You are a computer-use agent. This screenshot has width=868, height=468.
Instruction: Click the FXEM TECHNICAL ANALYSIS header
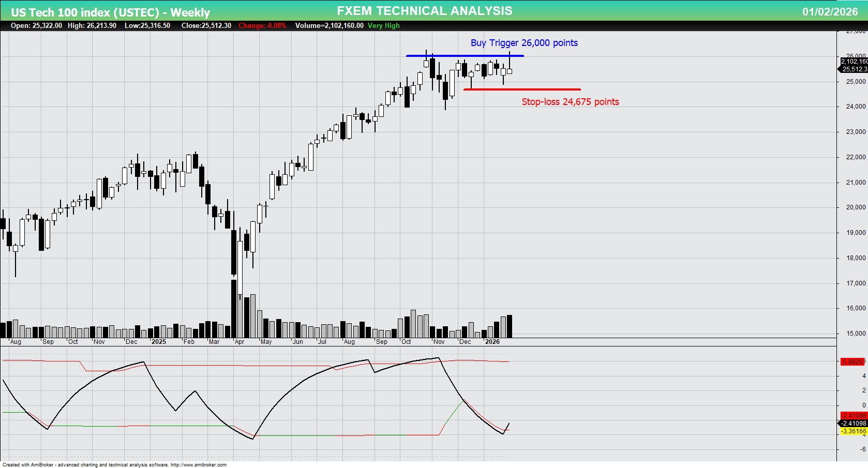point(424,10)
